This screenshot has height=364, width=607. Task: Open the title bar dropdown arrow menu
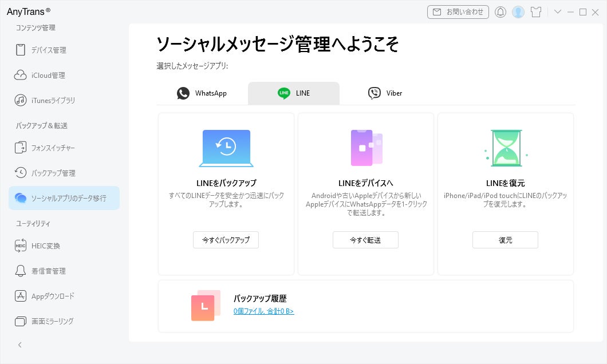coord(557,11)
